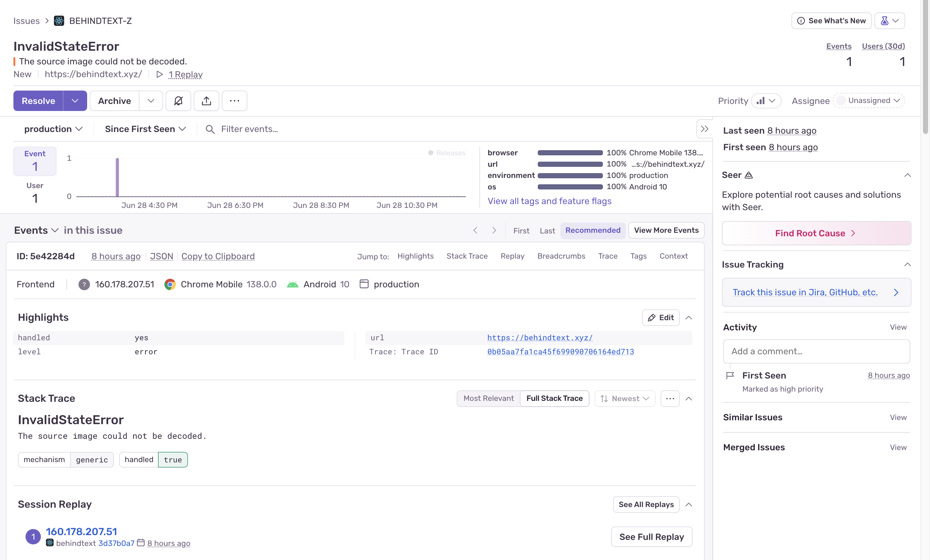The image size is (930, 560).
Task: Open the three-dot more actions menu
Action: click(x=234, y=101)
